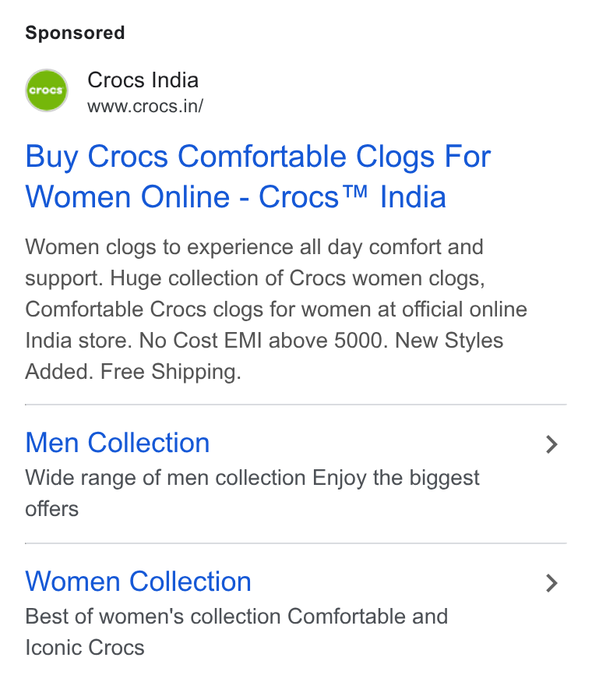
Task: Click the green Crocs logo icon
Action: click(47, 90)
